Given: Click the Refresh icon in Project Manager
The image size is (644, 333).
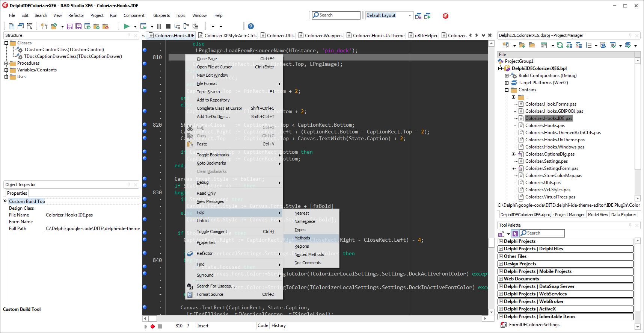Looking at the screenshot, I should coord(560,45).
